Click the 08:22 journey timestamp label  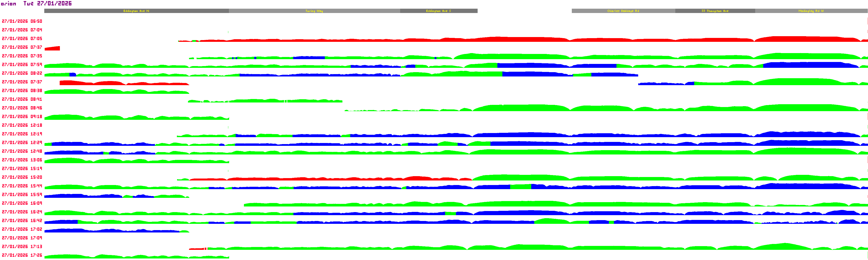click(22, 73)
